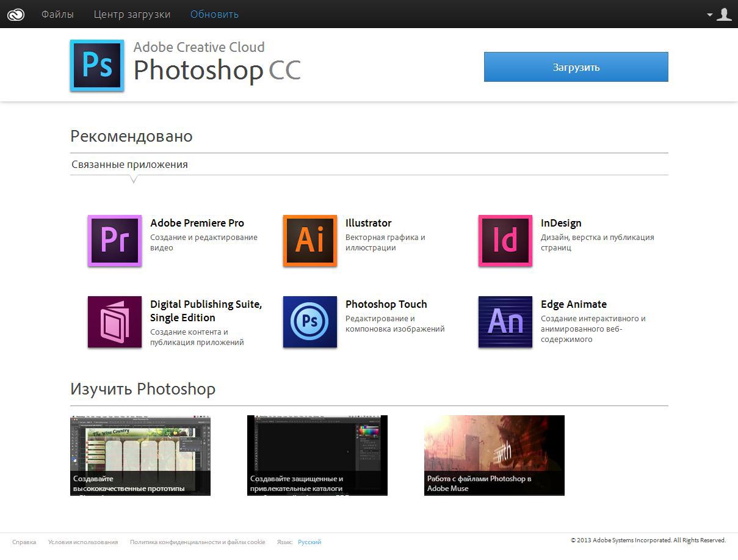Go to Центр загрузки
This screenshot has height=560, width=738.
[132, 14]
